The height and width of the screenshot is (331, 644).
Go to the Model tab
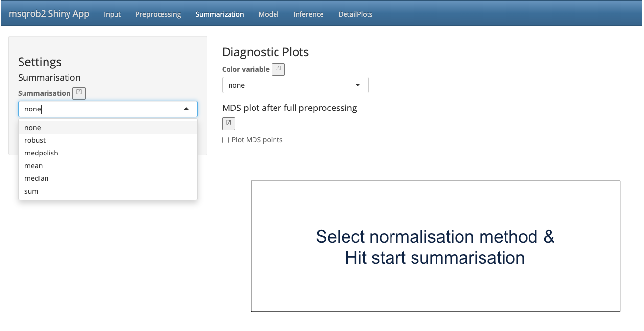[269, 14]
